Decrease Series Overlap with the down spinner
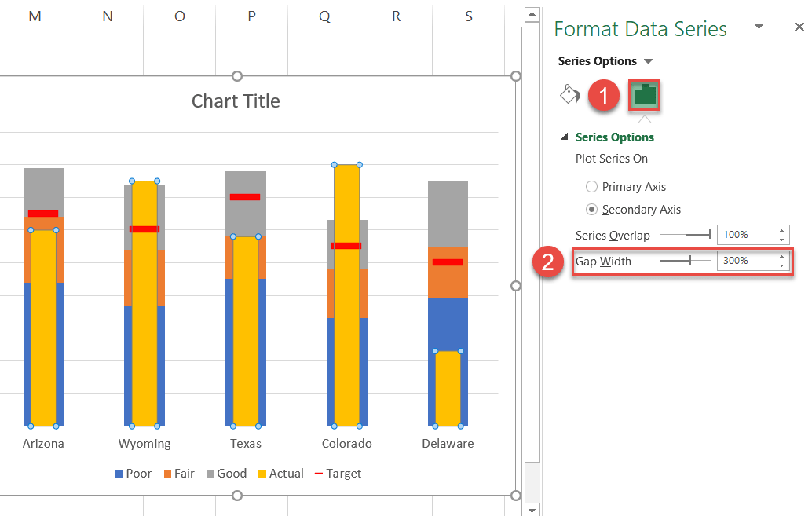Image resolution: width=812 pixels, height=516 pixels. [x=781, y=240]
